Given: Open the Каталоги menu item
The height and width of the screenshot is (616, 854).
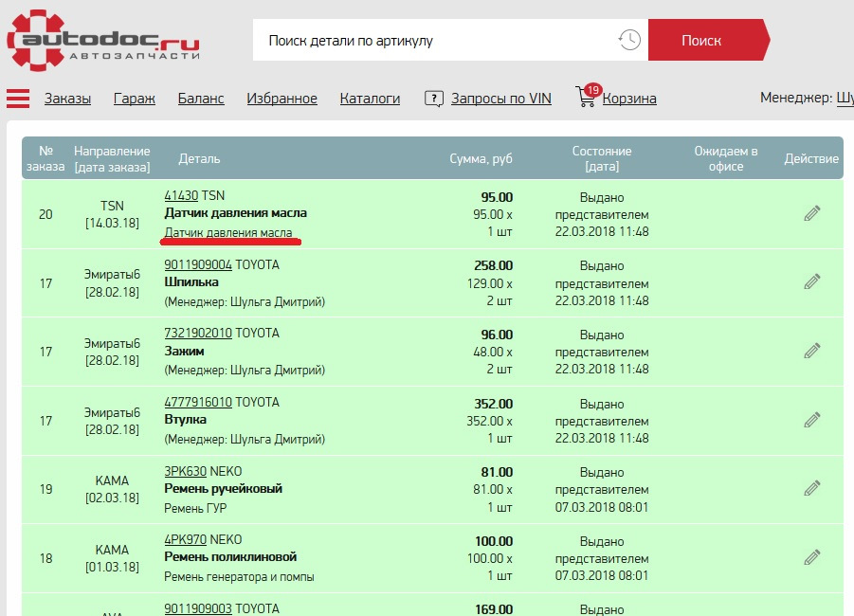Looking at the screenshot, I should click(x=370, y=99).
